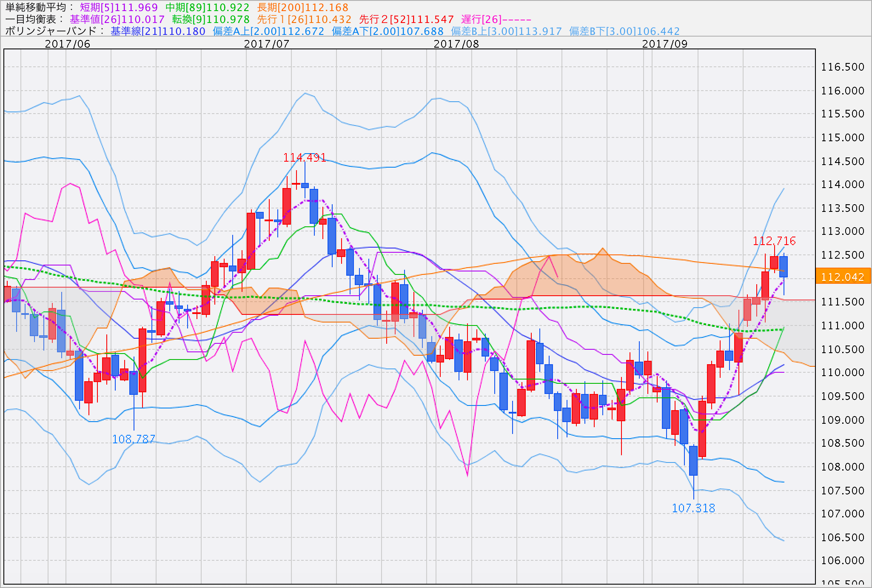Click the 113.000 price axis label
872x588 pixels.
coord(843,231)
